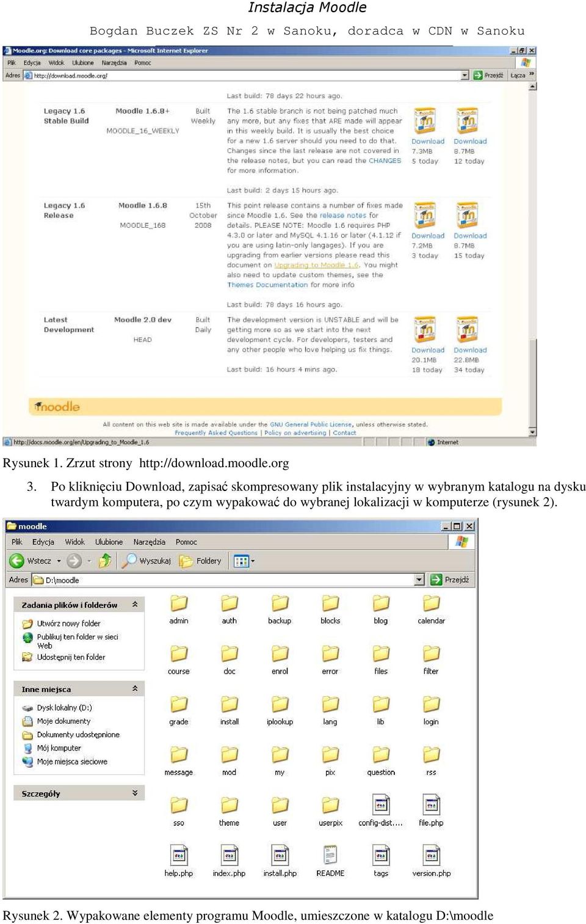Screen dimensions: 586x924
Task: Select the config-dist file icon
Action: point(381,805)
